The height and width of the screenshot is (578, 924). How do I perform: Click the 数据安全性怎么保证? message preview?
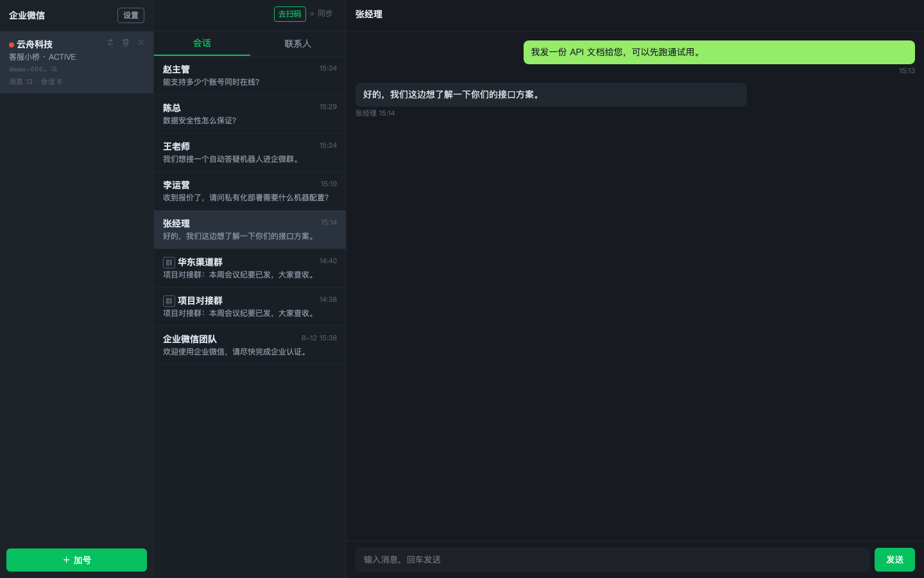pos(200,121)
